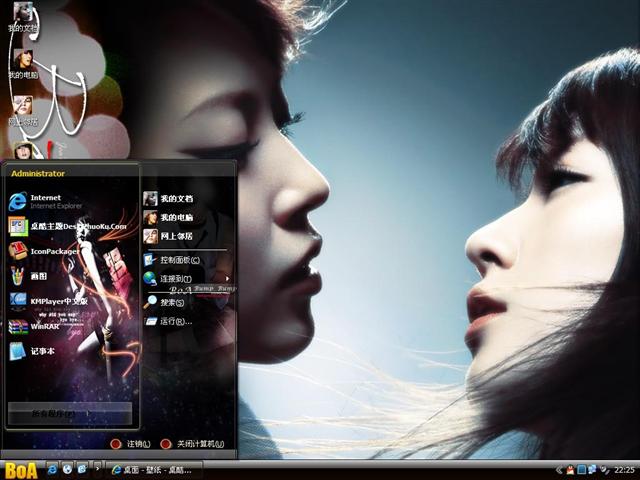Open 运行(R)... Run dialog
The image size is (640, 480).
click(x=168, y=321)
